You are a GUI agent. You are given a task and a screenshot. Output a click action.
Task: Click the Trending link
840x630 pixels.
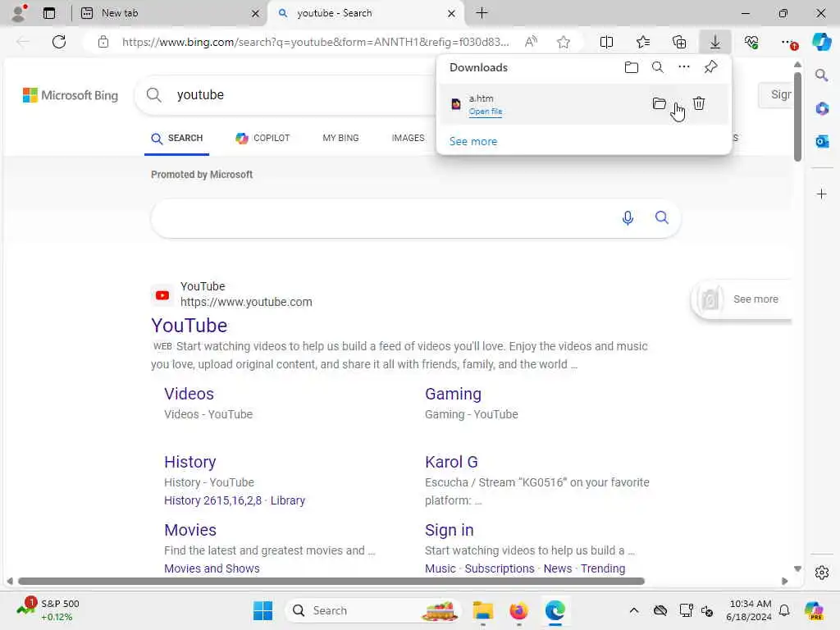(x=603, y=568)
